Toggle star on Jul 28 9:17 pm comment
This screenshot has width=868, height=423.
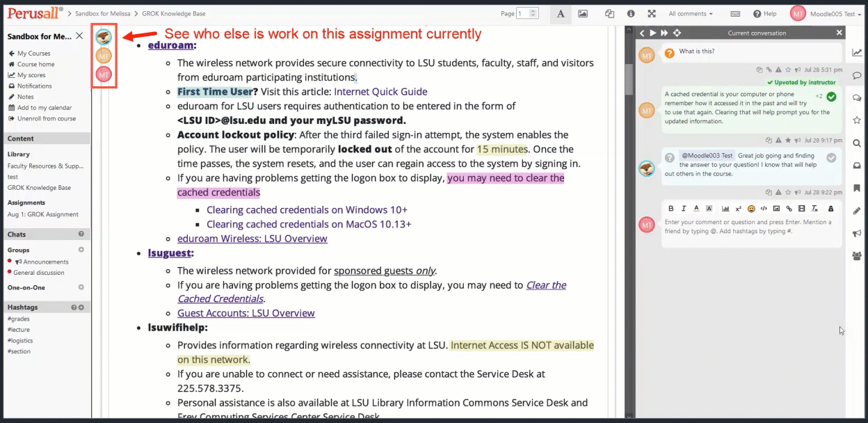(787, 141)
